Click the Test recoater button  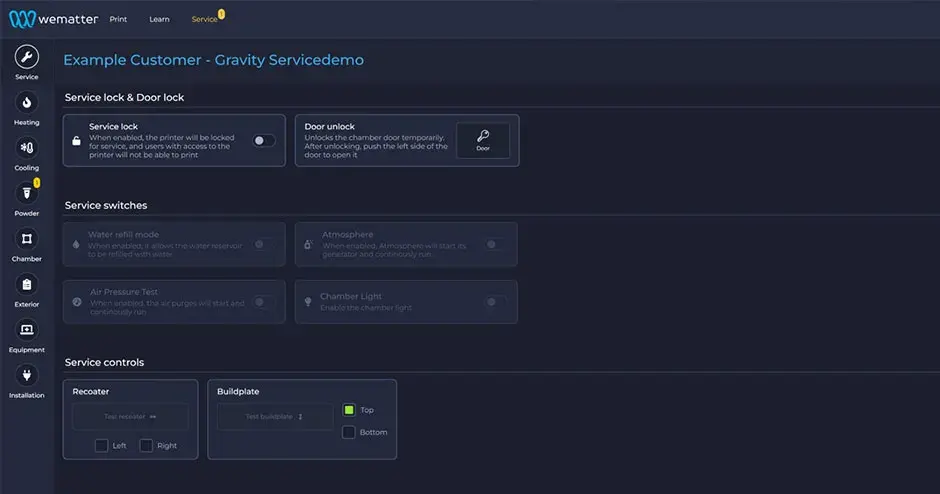click(131, 417)
